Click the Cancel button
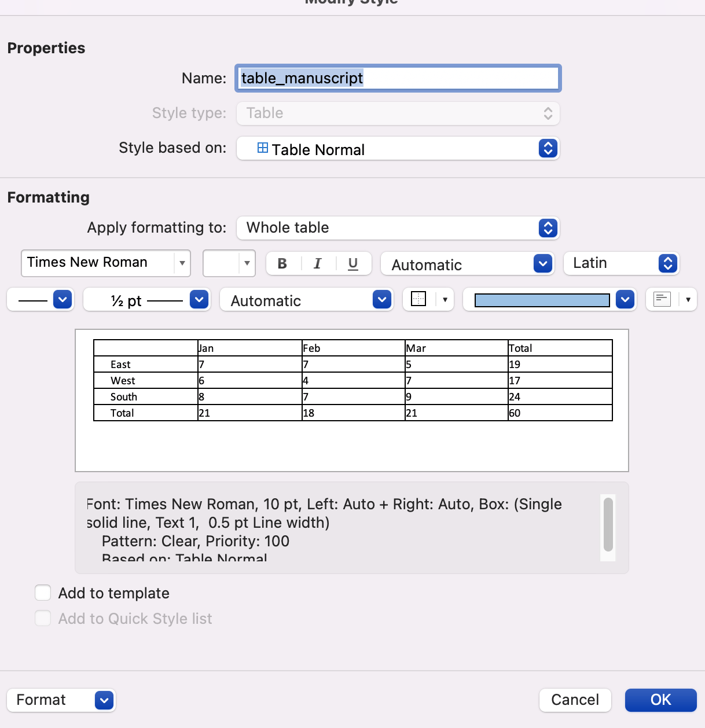This screenshot has height=728, width=705. 575,700
